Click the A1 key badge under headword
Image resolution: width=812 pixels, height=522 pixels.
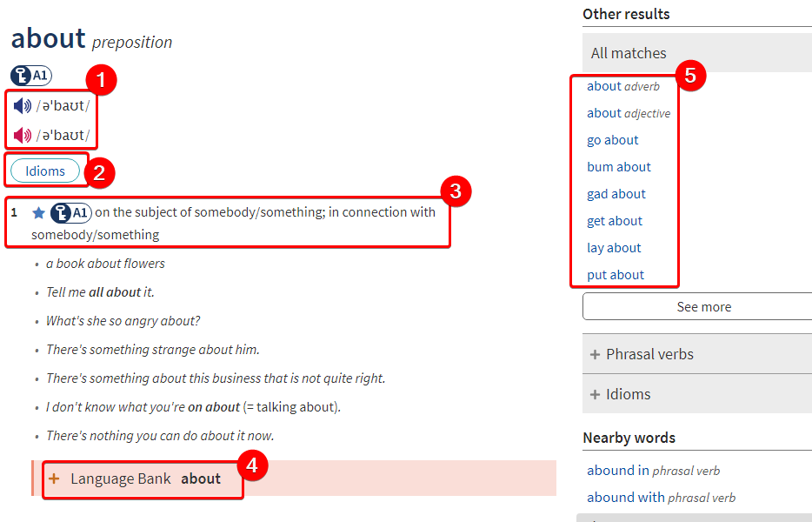coord(31,76)
